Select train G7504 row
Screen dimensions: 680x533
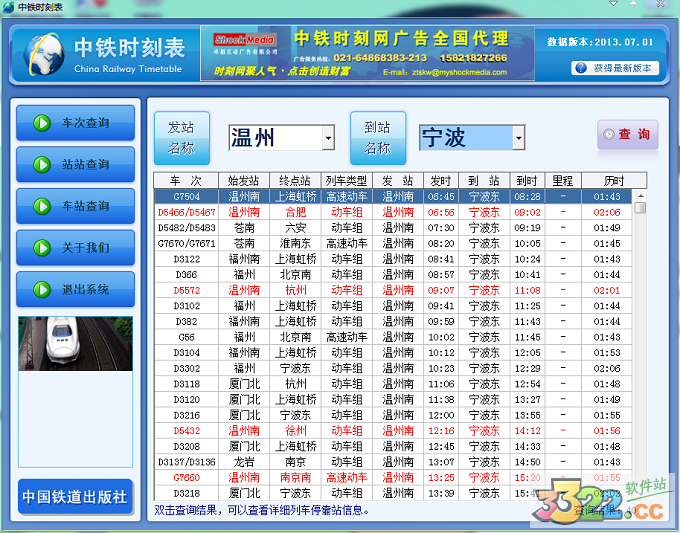[x=393, y=196]
